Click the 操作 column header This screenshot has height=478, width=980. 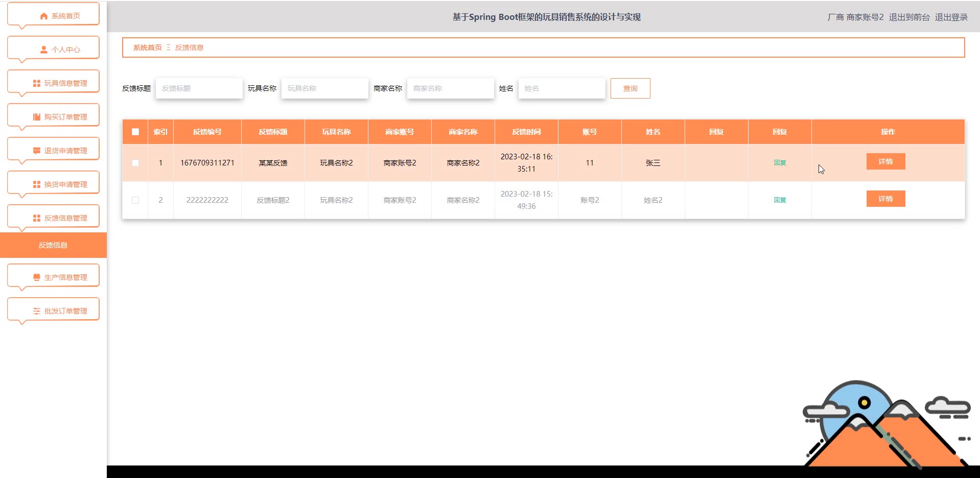tap(888, 132)
